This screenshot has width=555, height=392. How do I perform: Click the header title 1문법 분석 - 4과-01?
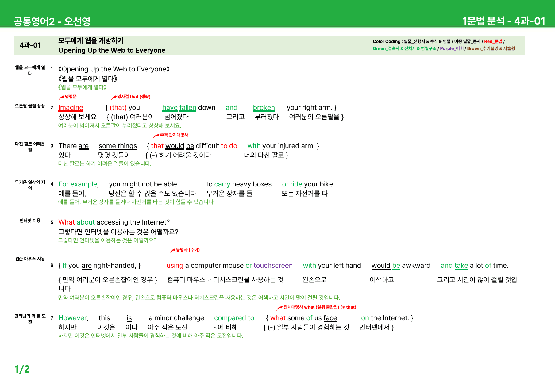(504, 21)
